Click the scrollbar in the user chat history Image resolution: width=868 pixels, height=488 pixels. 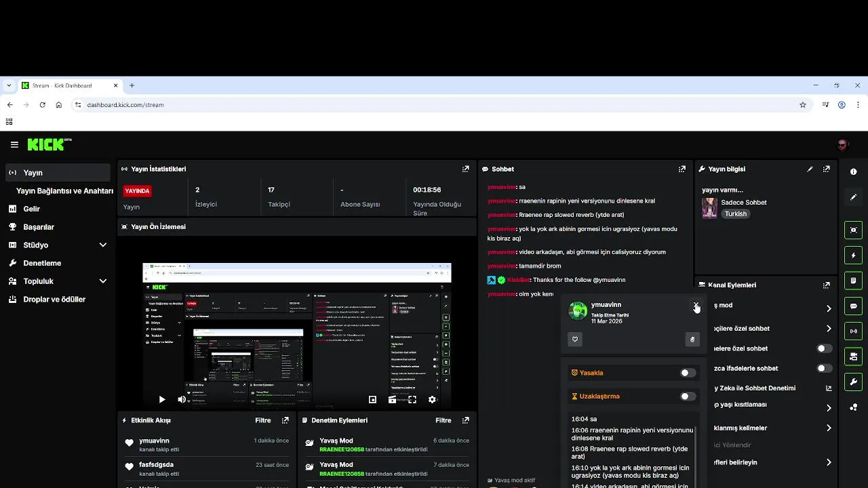(x=696, y=455)
